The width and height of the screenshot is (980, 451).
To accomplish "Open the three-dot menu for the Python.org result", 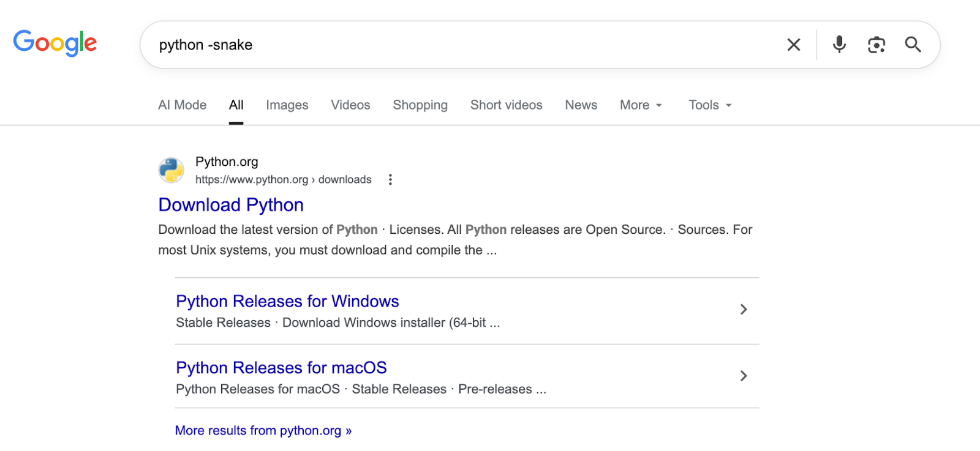I will (390, 179).
